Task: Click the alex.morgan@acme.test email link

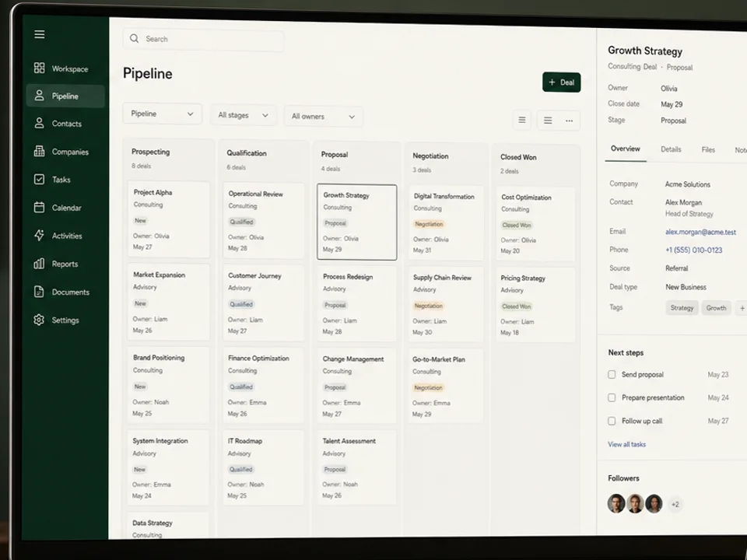Action: pyautogui.click(x=700, y=232)
